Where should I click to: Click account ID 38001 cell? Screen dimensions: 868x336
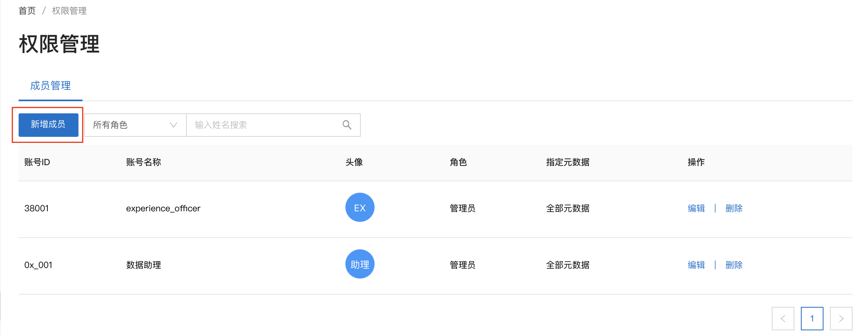36,208
